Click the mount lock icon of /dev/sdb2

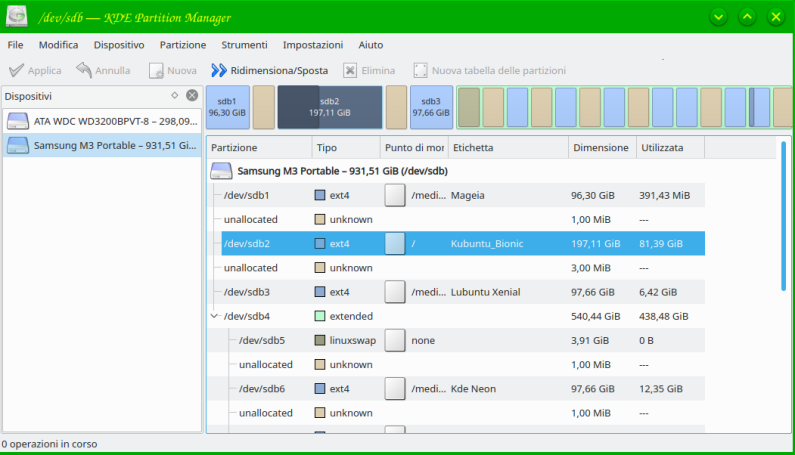pyautogui.click(x=395, y=243)
